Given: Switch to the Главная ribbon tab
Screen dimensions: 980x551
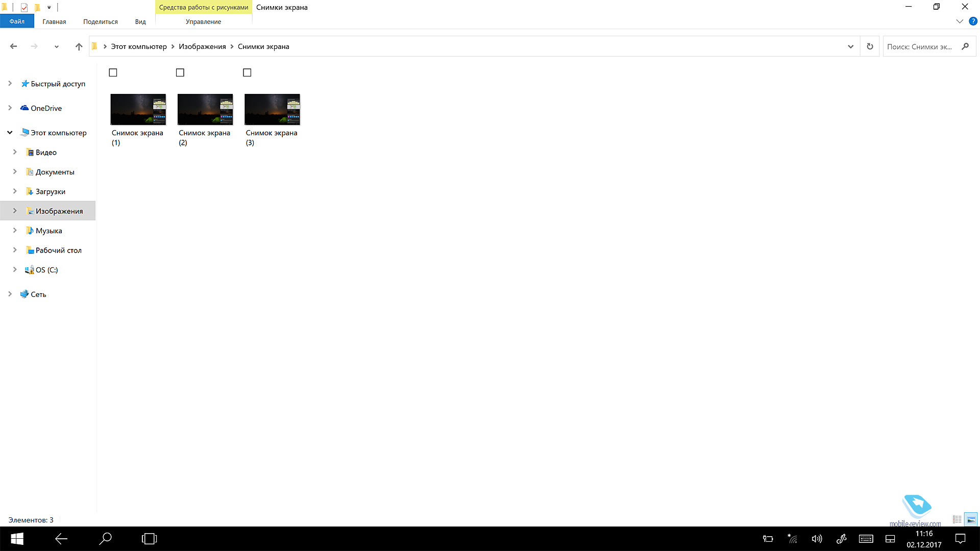Looking at the screenshot, I should 54,21.
